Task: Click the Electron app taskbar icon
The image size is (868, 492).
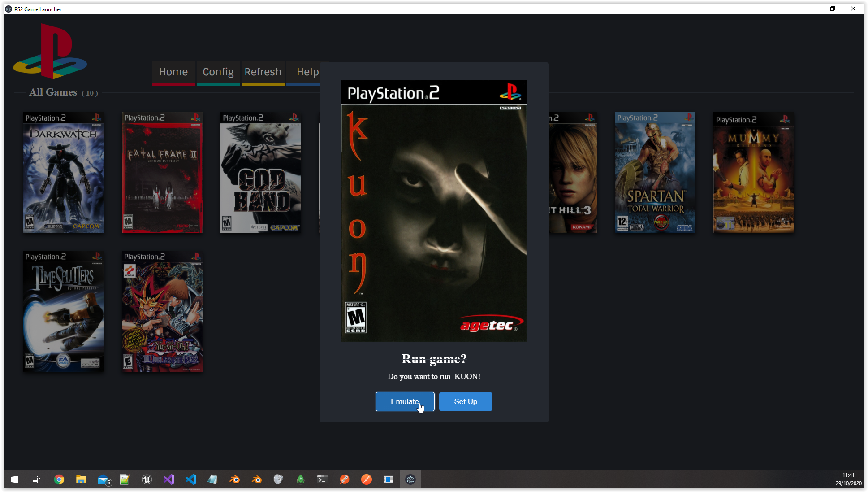Action: coord(410,479)
